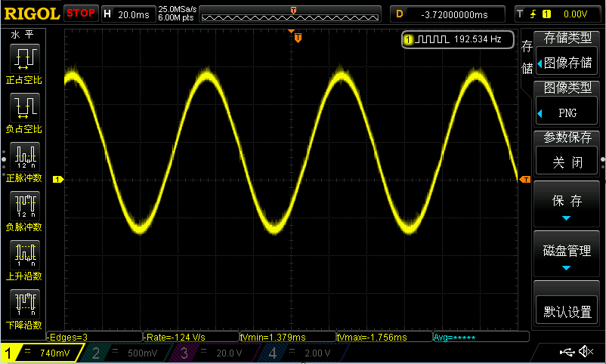The height and width of the screenshot is (364, 606).
Task: Click the trigger rising edge icon
Action: click(533, 14)
